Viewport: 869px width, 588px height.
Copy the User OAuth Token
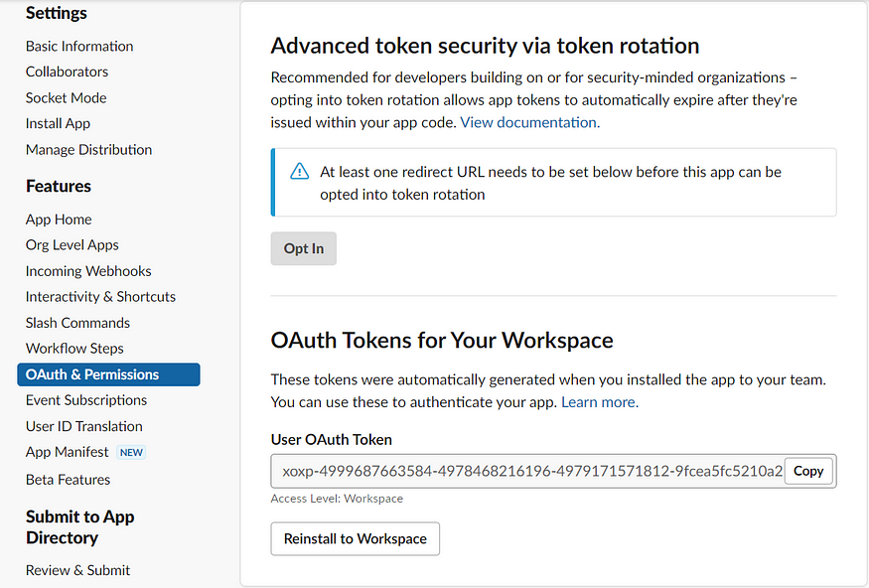tap(808, 471)
